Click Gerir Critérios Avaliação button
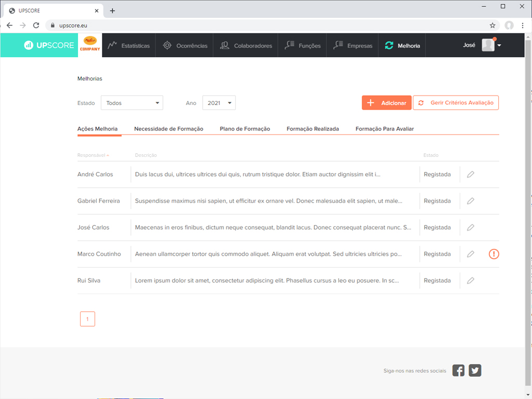The height and width of the screenshot is (399, 532). pos(456,103)
